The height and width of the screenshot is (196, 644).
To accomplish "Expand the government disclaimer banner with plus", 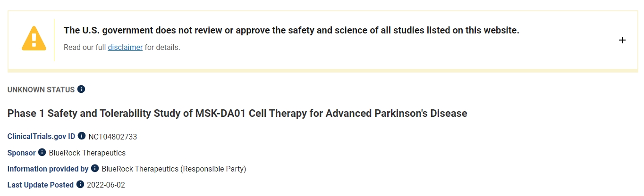I will (622, 40).
